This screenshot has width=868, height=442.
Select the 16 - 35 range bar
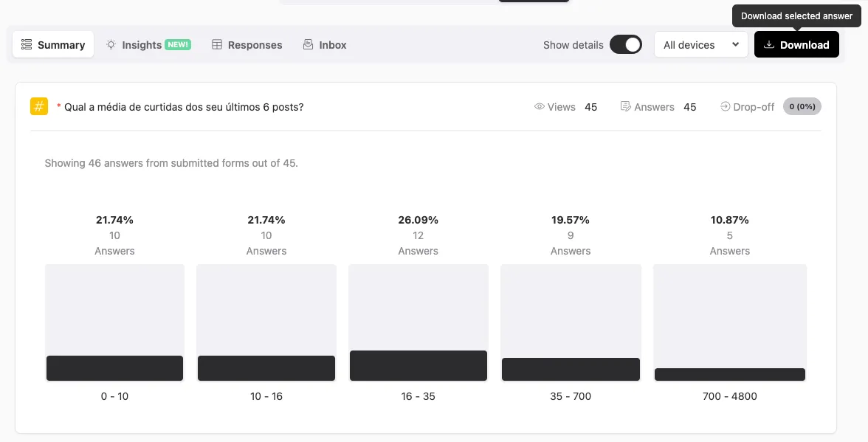click(x=418, y=365)
